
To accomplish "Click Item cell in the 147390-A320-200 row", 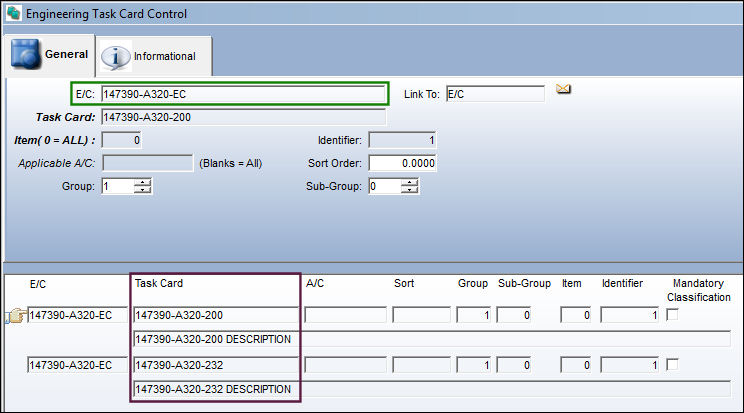I will click(576, 315).
